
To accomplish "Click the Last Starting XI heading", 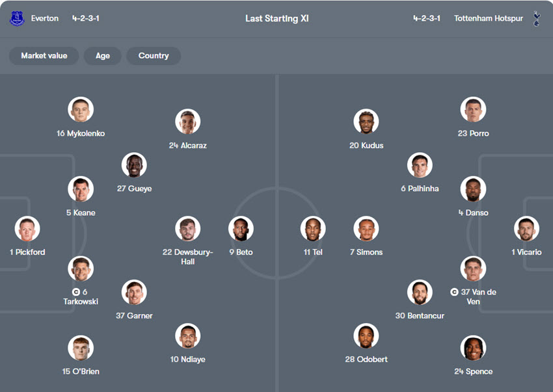I will 276,18.
